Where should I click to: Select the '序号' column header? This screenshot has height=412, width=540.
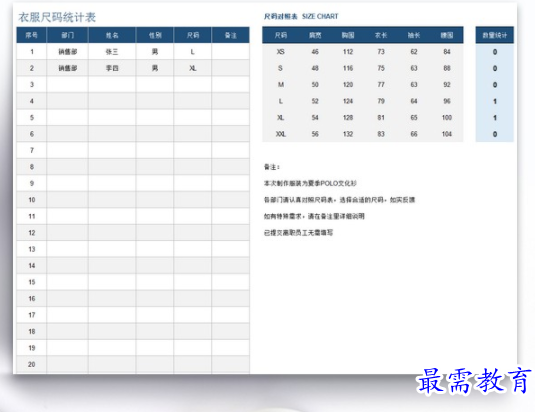[31, 35]
